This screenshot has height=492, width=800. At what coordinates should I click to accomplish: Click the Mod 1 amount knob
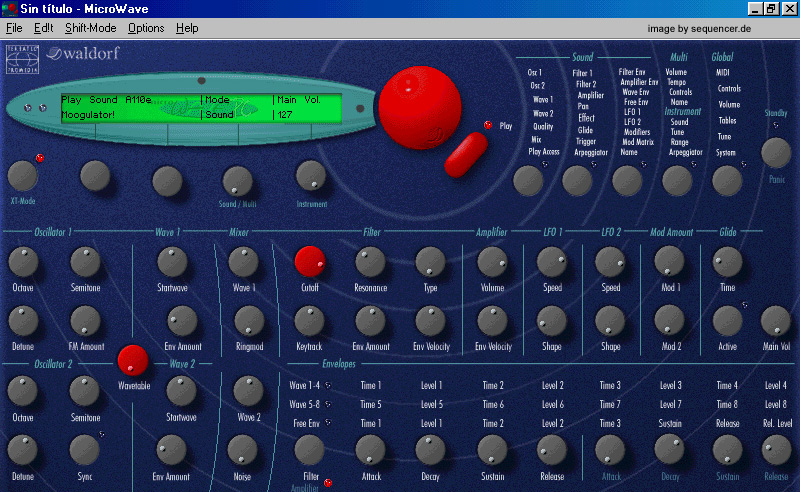(669, 261)
